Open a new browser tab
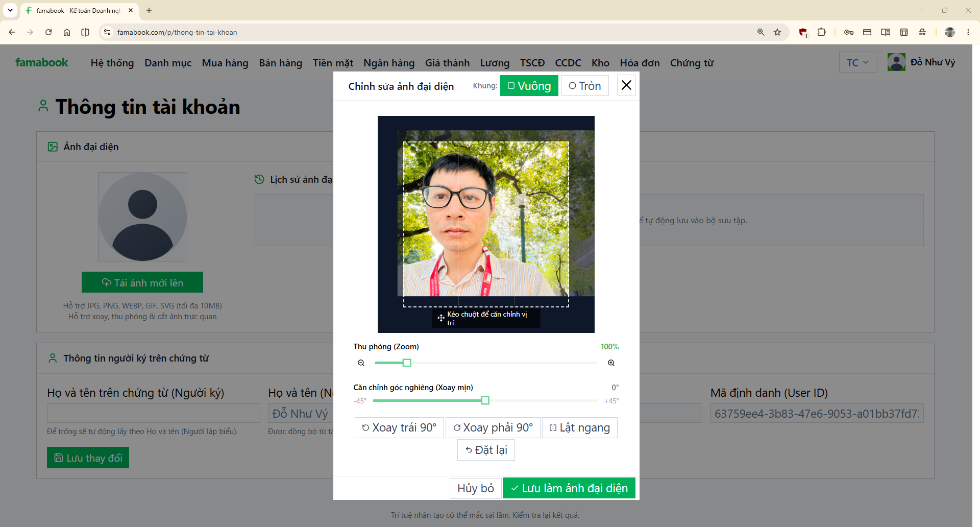Screen dimensions: 980x527 click(x=149, y=10)
